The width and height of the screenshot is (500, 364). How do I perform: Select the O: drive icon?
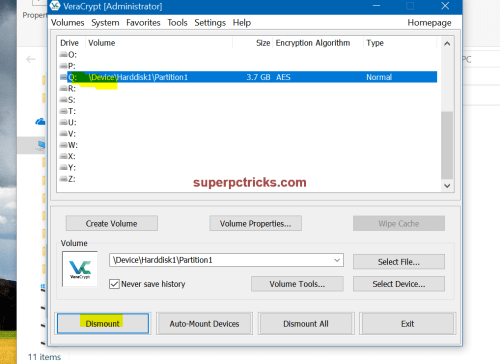tap(63, 54)
